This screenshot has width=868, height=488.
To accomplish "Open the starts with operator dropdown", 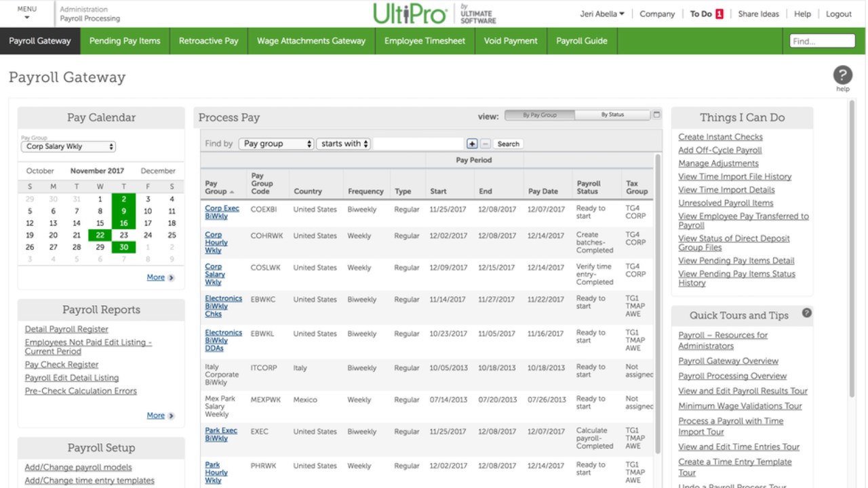I will coord(344,144).
